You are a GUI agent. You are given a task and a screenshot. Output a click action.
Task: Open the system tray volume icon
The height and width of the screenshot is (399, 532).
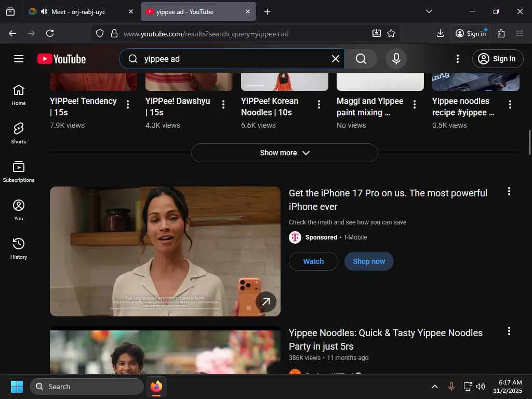tap(481, 387)
